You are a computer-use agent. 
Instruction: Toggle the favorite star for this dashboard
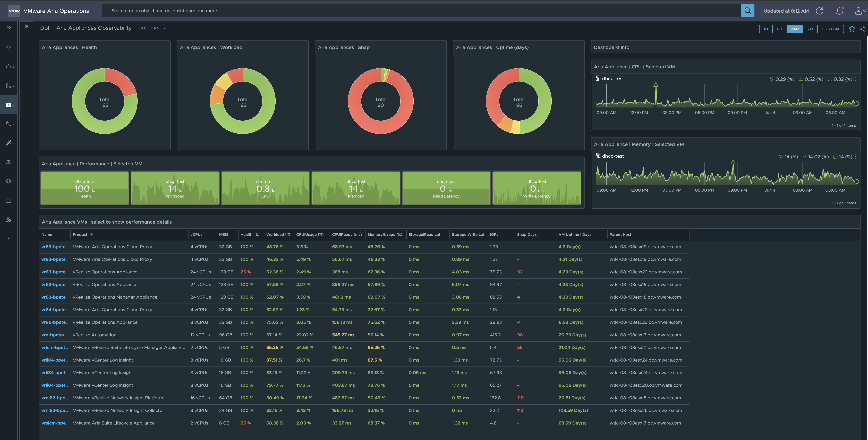pos(852,29)
